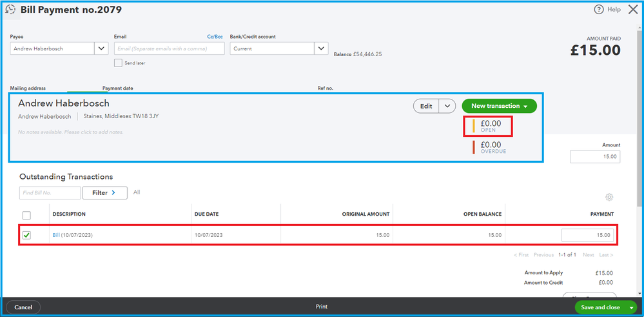This screenshot has height=317, width=644.
Task: Click the Previous pagination link
Action: click(544, 255)
